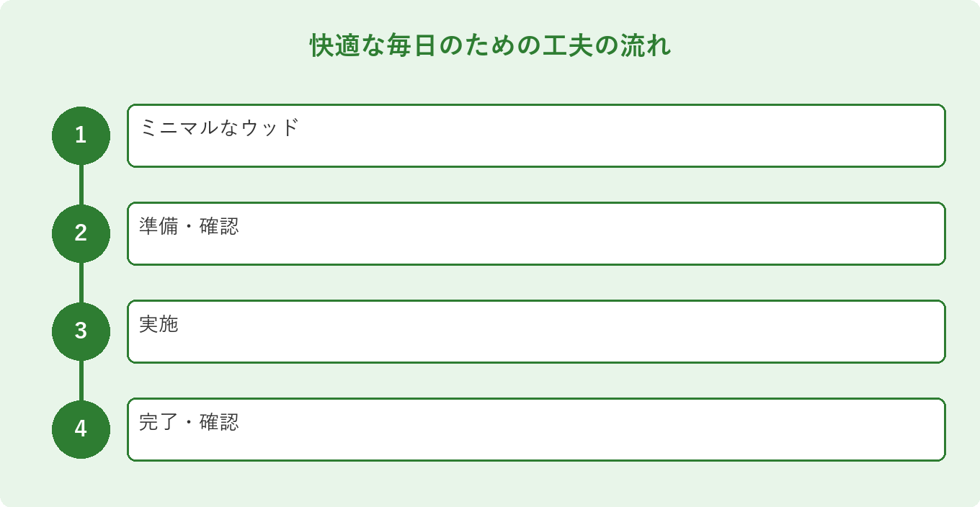Select the step 4 circle marker
Viewport: 980px width, 507px height.
point(81,429)
